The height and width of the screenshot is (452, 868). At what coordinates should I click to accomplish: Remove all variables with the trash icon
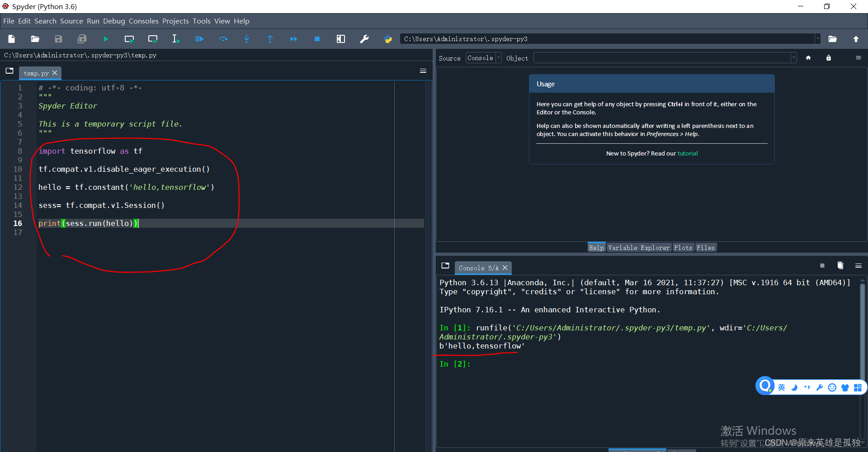click(x=840, y=265)
